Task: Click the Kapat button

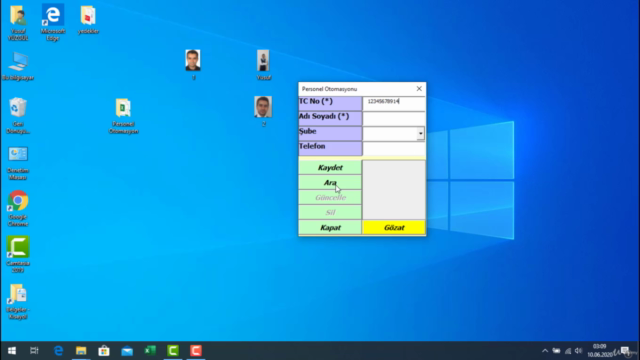Action: click(330, 227)
